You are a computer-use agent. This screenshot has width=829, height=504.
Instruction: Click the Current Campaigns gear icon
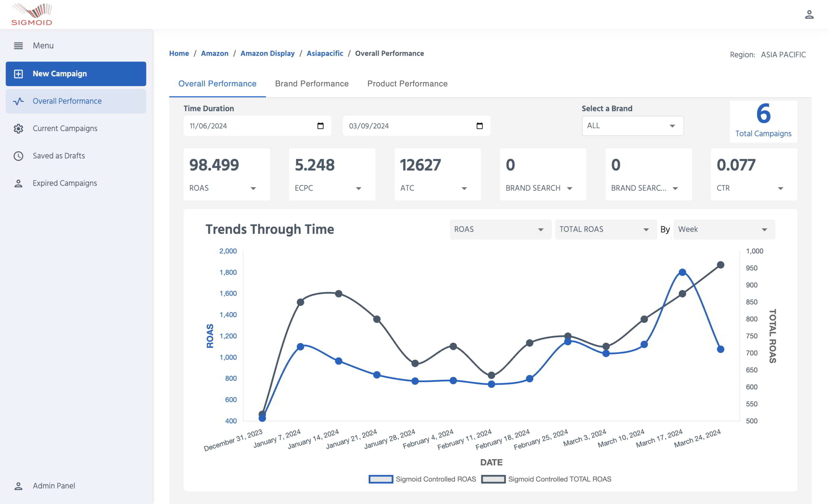[18, 129]
